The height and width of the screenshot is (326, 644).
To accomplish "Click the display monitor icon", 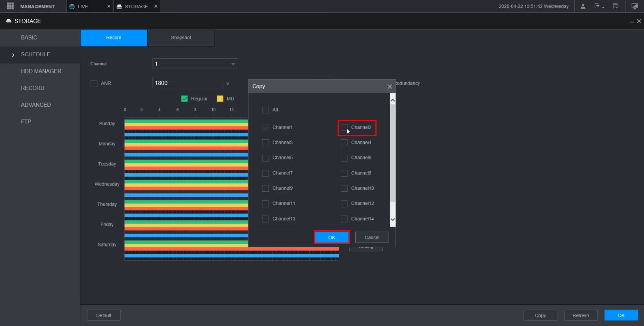I will 634,6.
